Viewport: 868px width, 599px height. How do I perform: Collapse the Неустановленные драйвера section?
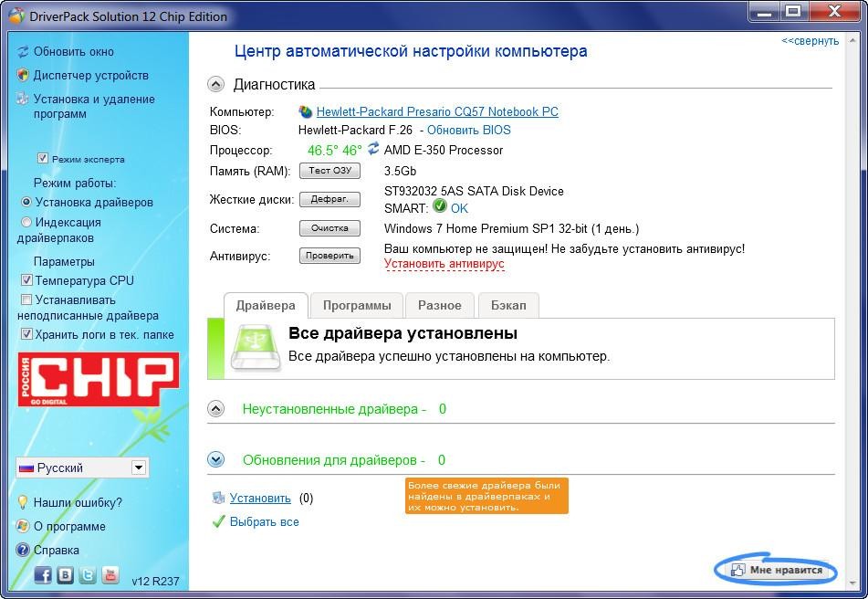click(x=216, y=409)
